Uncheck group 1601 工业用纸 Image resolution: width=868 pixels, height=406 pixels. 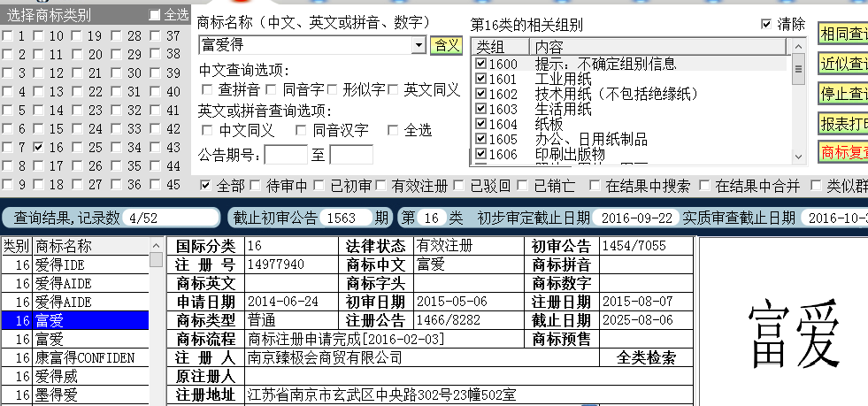pyautogui.click(x=481, y=79)
